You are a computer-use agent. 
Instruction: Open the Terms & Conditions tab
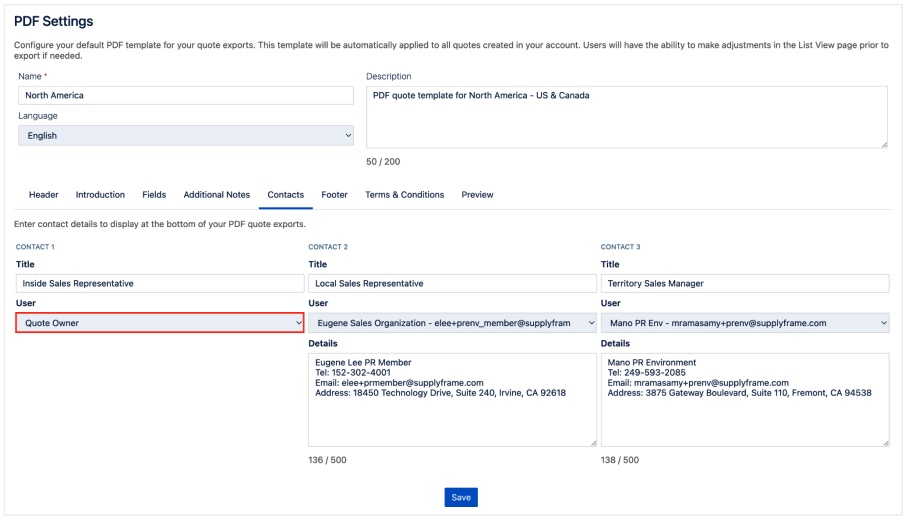[405, 195]
